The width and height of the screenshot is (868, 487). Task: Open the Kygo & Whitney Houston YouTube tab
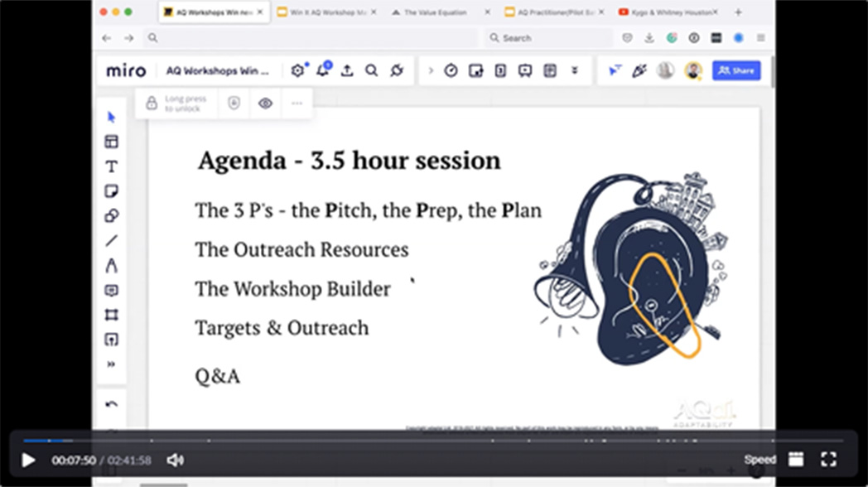pos(668,12)
